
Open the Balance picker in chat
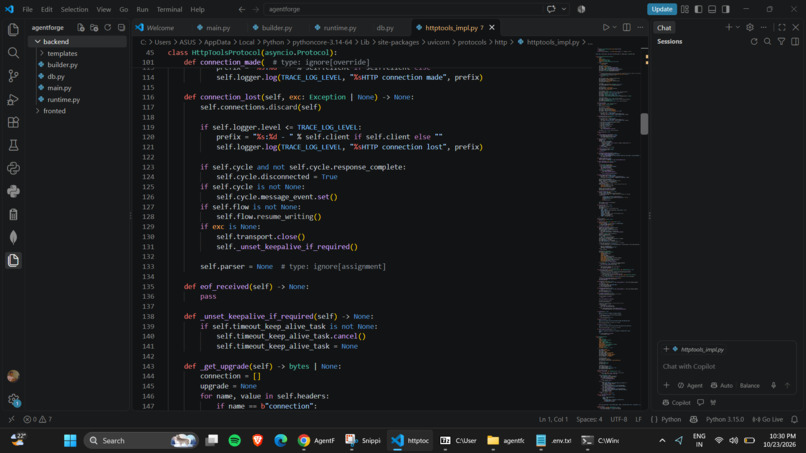749,385
